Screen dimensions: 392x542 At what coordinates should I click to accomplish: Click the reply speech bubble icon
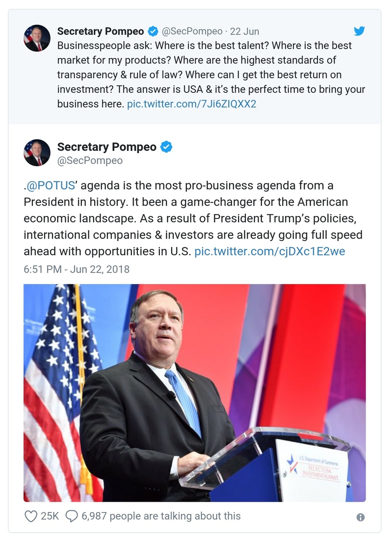pos(72,516)
